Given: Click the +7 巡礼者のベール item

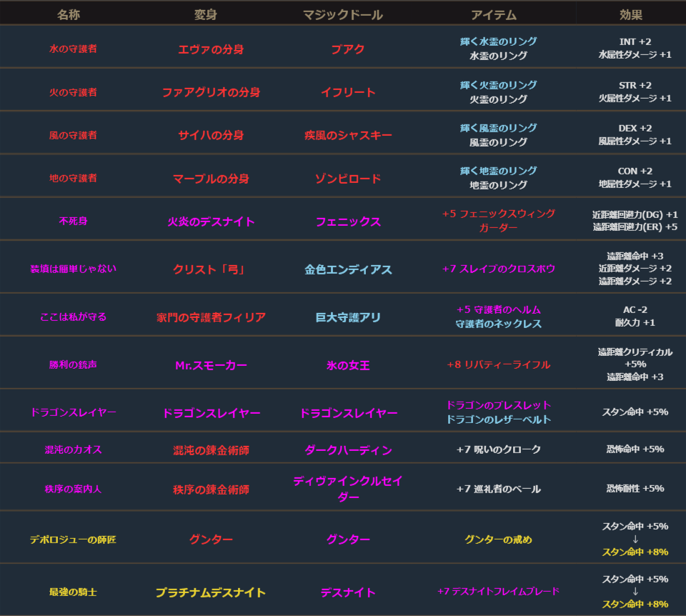Looking at the screenshot, I should [x=498, y=489].
